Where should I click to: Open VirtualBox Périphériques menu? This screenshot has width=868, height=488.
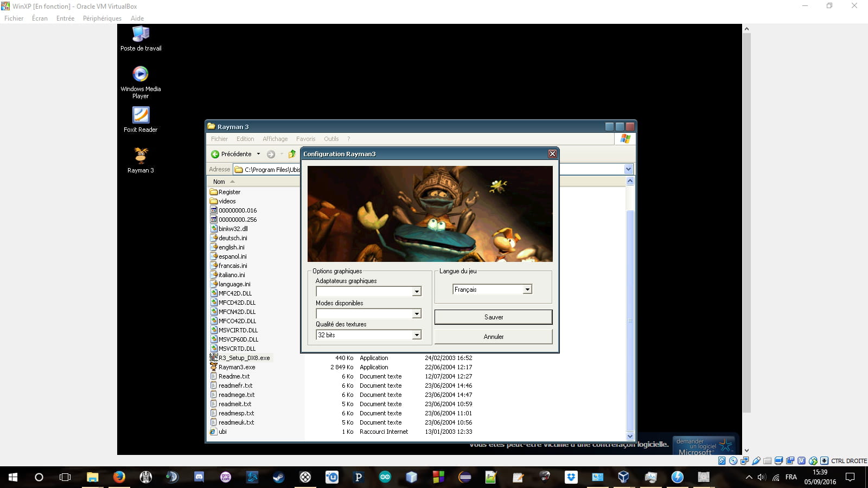point(102,18)
